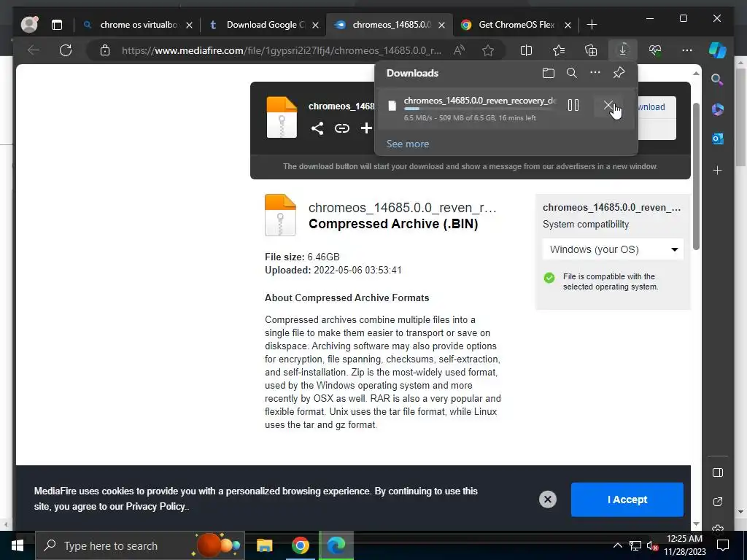Add page to favorites star icon
The height and width of the screenshot is (560, 747).
(488, 50)
